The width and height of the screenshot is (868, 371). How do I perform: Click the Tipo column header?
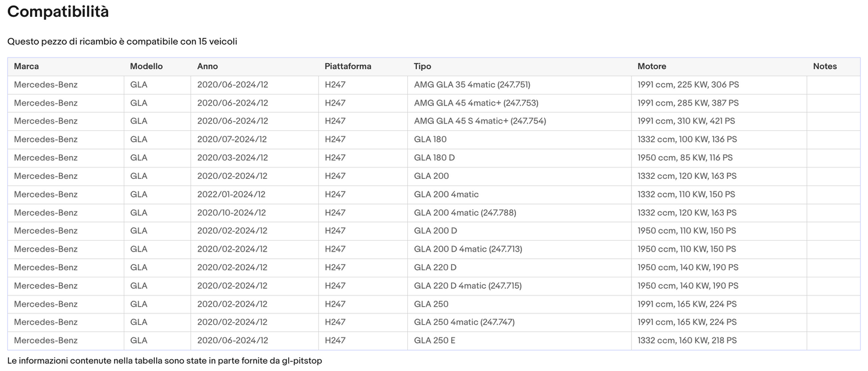(x=422, y=67)
